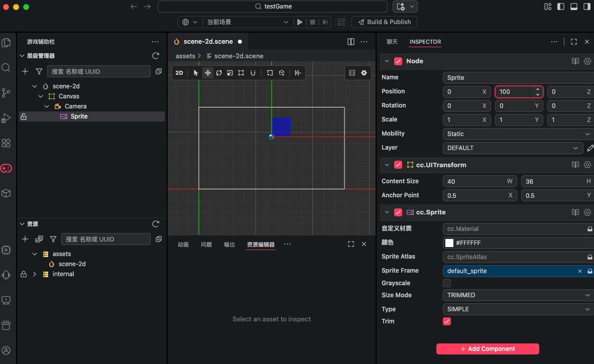Select the move tool in scene toolbar

pyautogui.click(x=207, y=73)
